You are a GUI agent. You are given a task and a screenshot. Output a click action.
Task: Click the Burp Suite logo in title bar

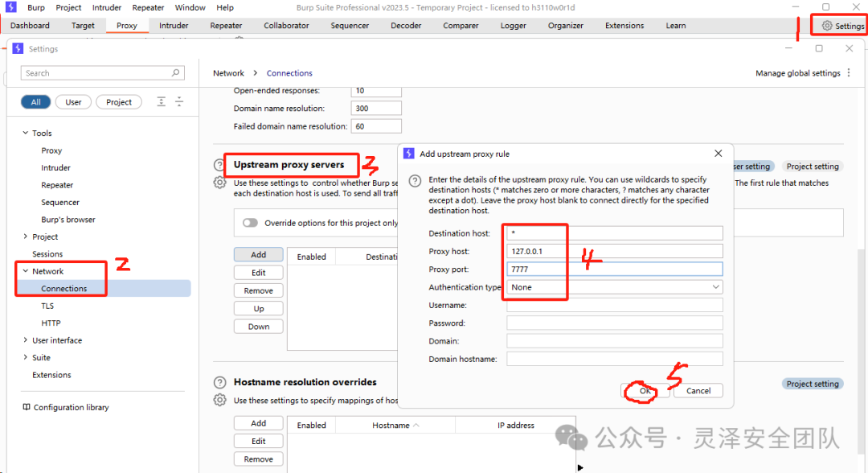(x=11, y=7)
